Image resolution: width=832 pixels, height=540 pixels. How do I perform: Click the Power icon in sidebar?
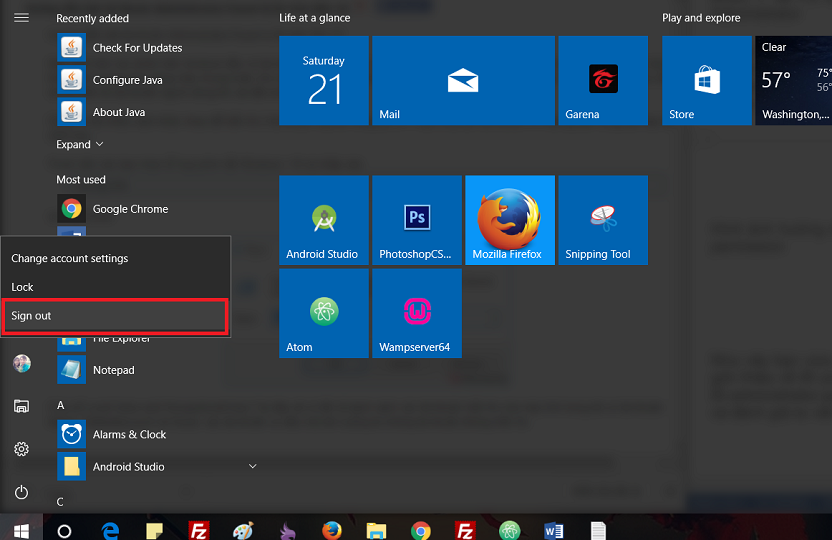click(21, 492)
